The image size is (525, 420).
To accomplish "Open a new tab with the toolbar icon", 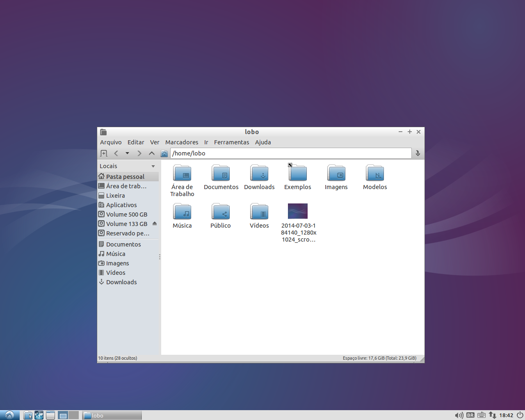I will (x=104, y=153).
